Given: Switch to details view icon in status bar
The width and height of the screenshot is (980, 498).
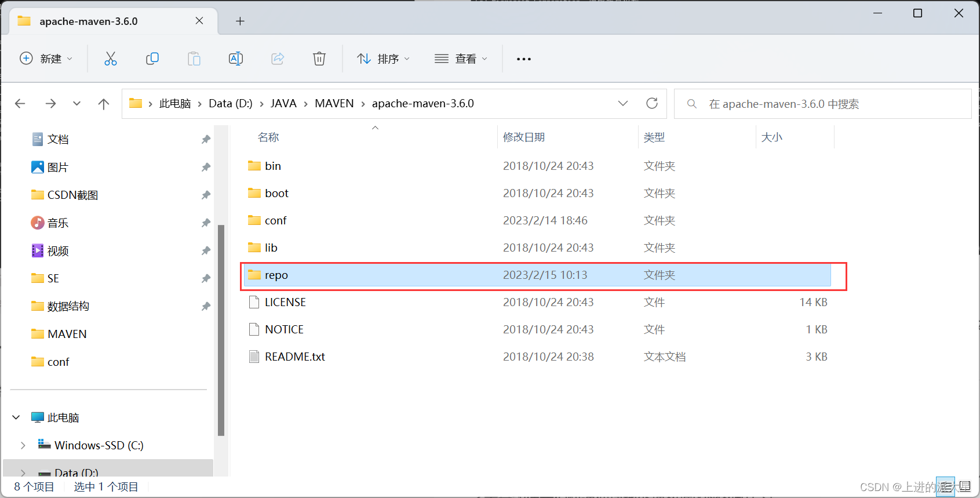Looking at the screenshot, I should 945,486.
